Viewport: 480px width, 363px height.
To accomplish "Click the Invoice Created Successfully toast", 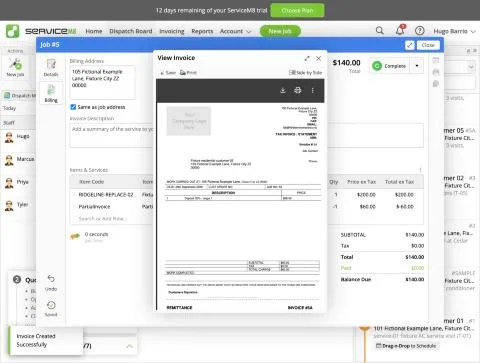I will (45, 340).
